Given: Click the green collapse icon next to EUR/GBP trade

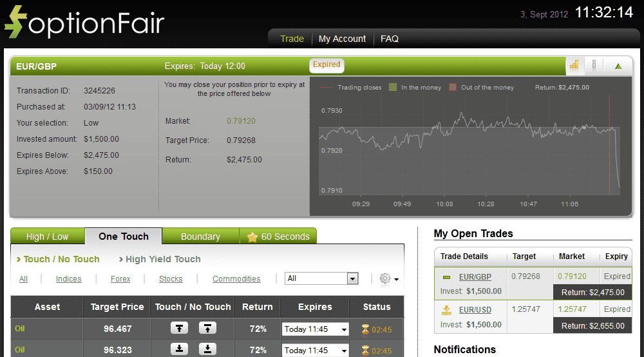Looking at the screenshot, I should click(x=446, y=277).
